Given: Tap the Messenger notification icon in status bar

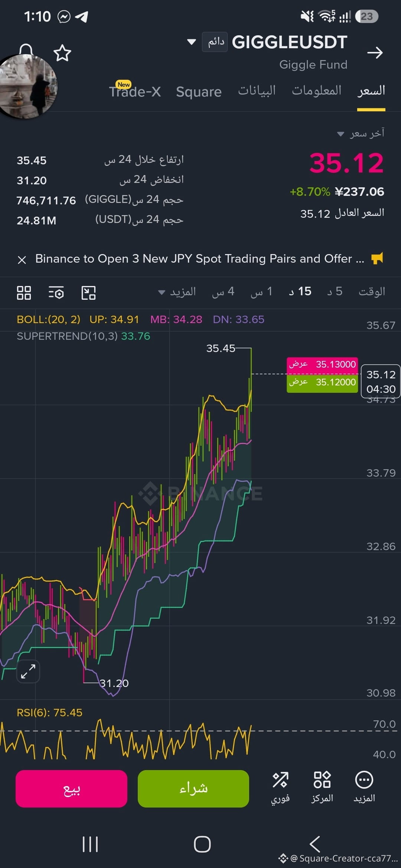Looking at the screenshot, I should (64, 17).
